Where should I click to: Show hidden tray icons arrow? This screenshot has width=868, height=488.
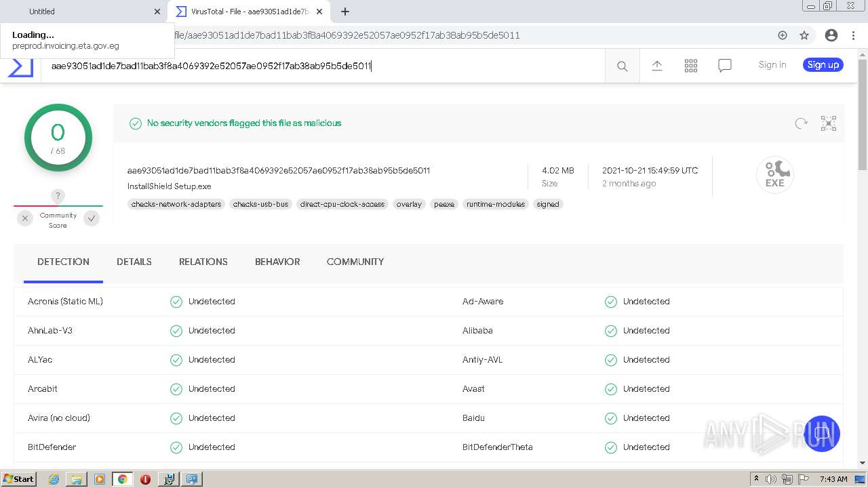click(756, 479)
